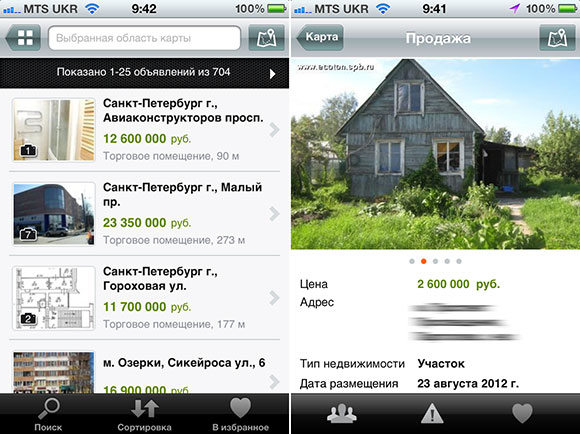Open the map view from the listings toolbar
The height and width of the screenshot is (434, 580).
tap(266, 38)
